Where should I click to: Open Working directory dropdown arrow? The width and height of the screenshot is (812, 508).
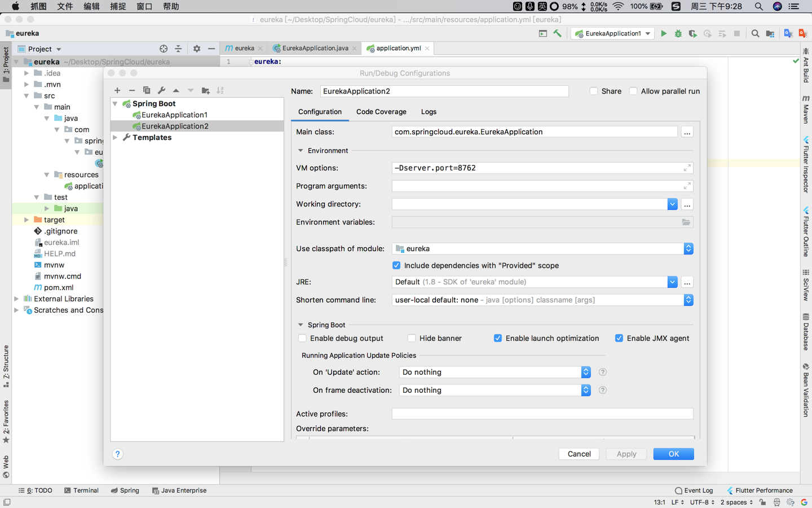(x=672, y=204)
